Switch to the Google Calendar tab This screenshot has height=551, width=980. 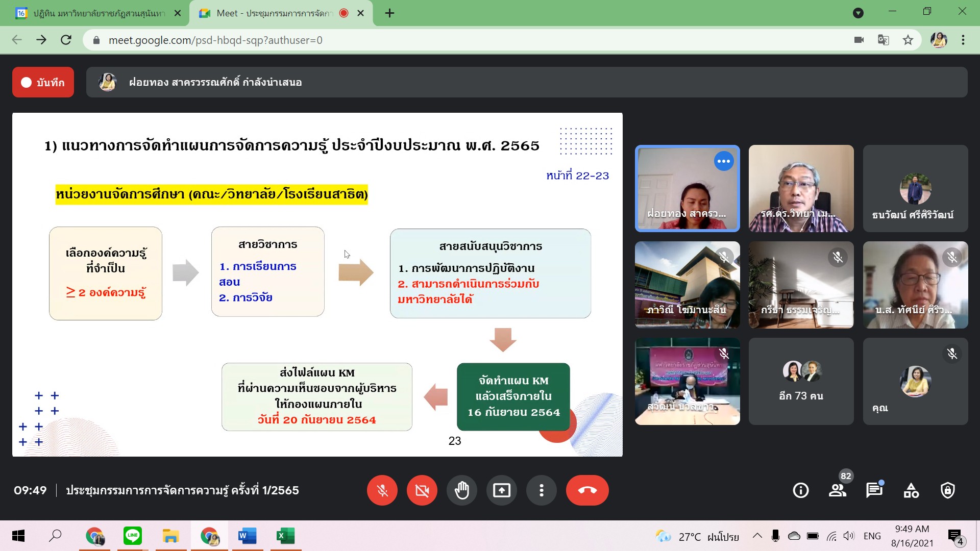[97, 13]
